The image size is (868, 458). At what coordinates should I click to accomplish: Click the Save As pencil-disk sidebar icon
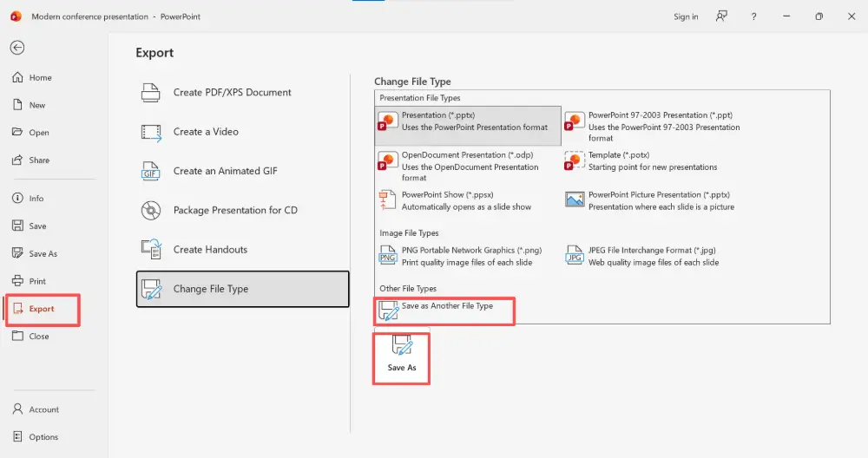coord(17,252)
